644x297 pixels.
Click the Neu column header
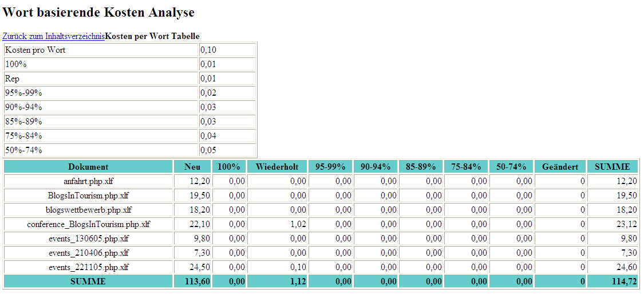click(x=192, y=167)
